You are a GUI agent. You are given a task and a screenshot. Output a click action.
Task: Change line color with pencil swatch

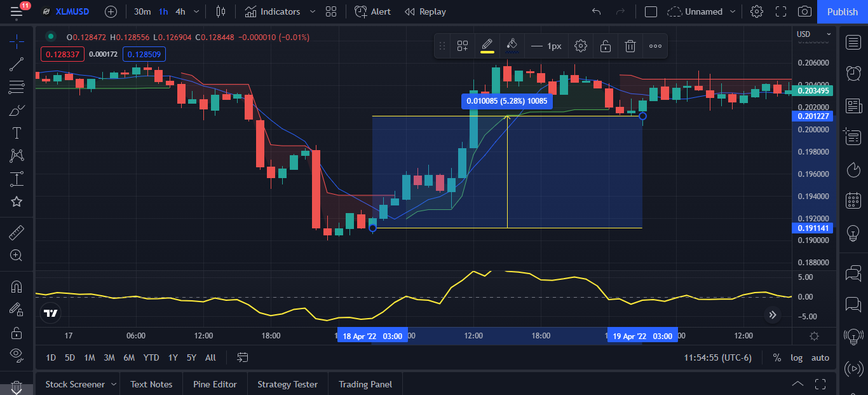487,46
